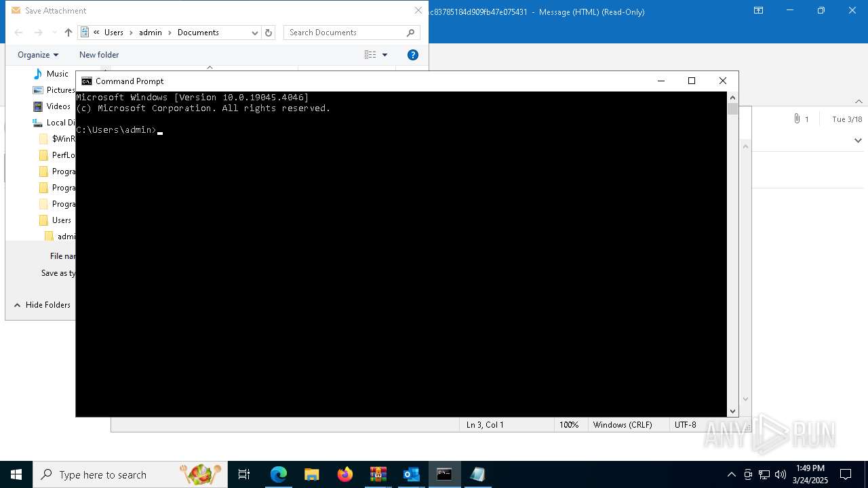Click the Forward arrow in Save Attachment dialog

39,33
